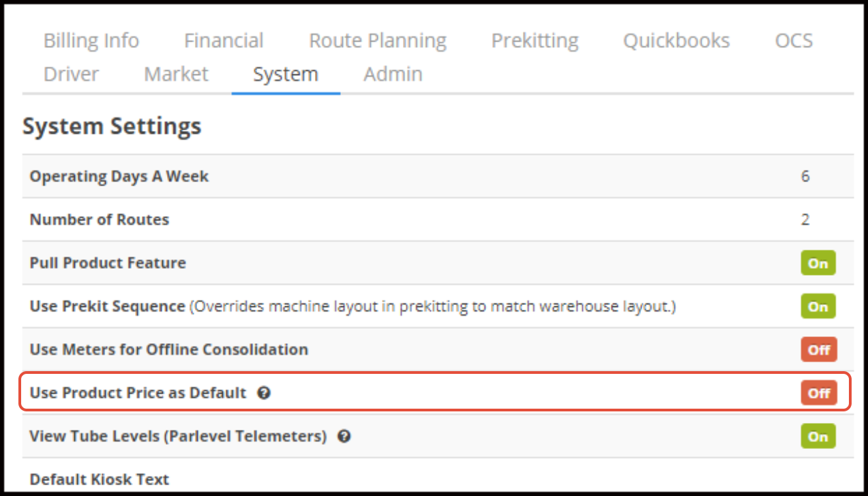Open the Quickbooks tab

676,41
